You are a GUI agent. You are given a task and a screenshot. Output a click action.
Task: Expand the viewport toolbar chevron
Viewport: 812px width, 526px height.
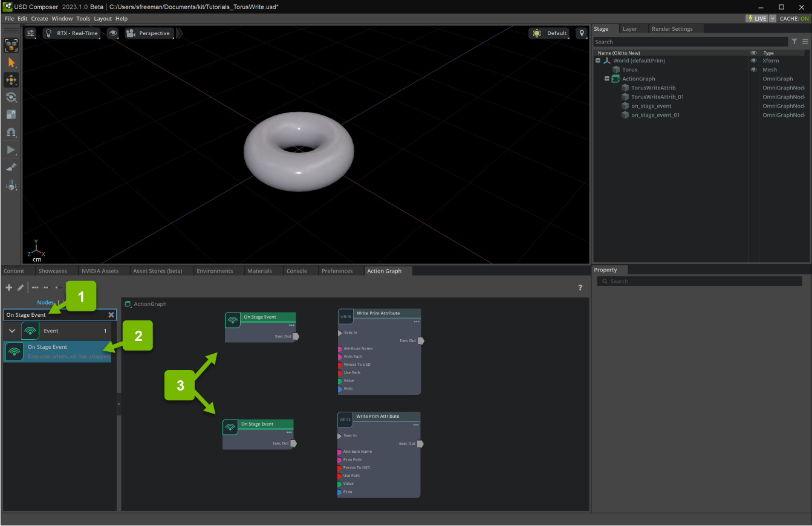coord(179,33)
